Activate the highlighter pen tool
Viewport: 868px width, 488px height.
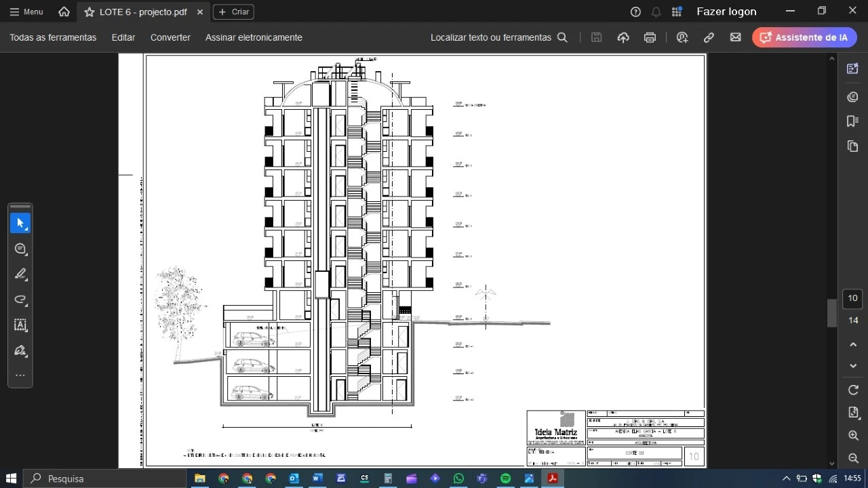tap(20, 274)
